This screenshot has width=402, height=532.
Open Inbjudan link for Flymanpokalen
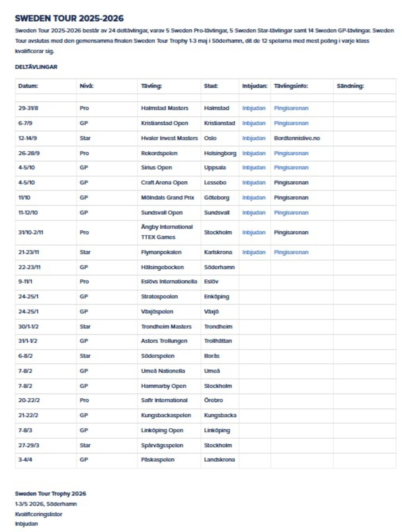(254, 252)
